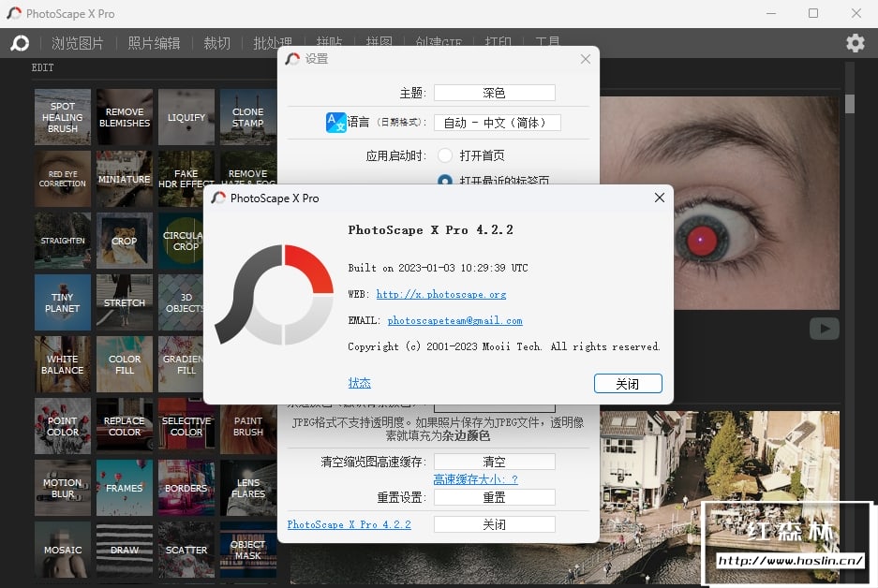
Task: Click the main window vertical scrollbar thumb
Action: coord(850,104)
